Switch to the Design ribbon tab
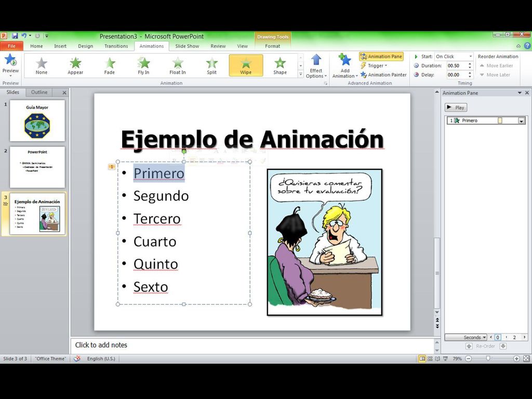 click(86, 46)
